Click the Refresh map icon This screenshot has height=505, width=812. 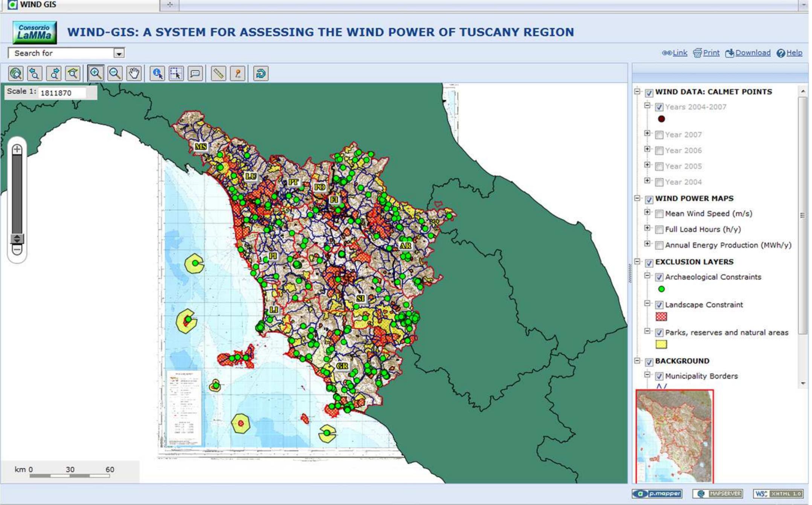pos(261,73)
